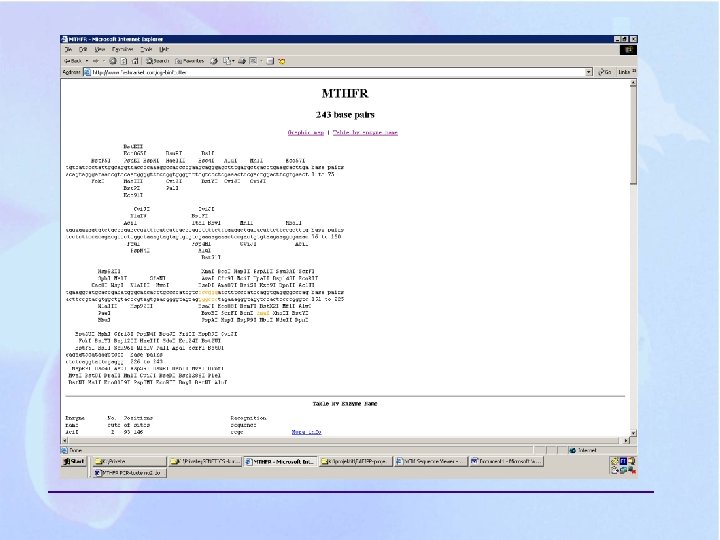Click the vertical scrollbar up arrow
The image size is (720, 540).
coord(633,83)
